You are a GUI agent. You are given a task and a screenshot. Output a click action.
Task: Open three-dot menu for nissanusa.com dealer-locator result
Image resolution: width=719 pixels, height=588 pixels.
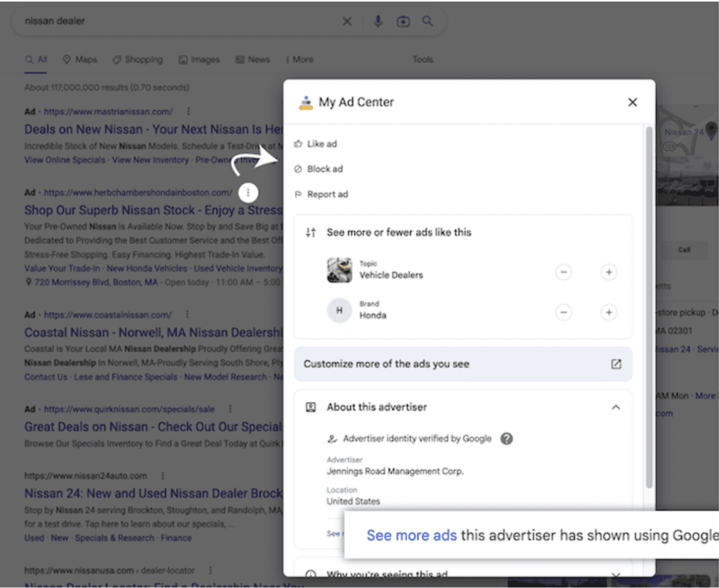tap(210, 571)
